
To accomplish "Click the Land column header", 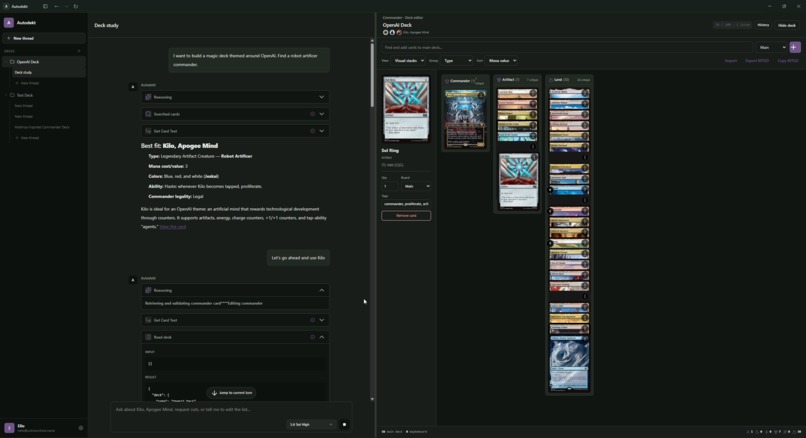I will (x=569, y=80).
